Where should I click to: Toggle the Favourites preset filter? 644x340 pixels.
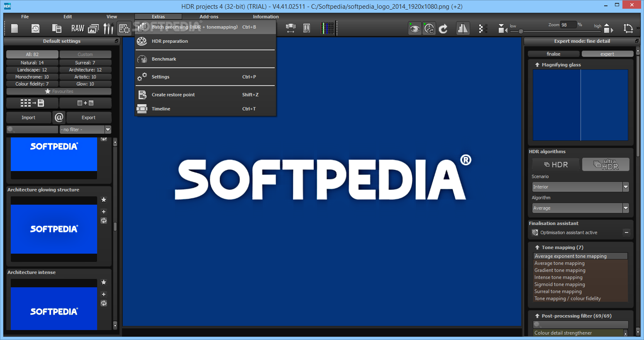tap(59, 91)
